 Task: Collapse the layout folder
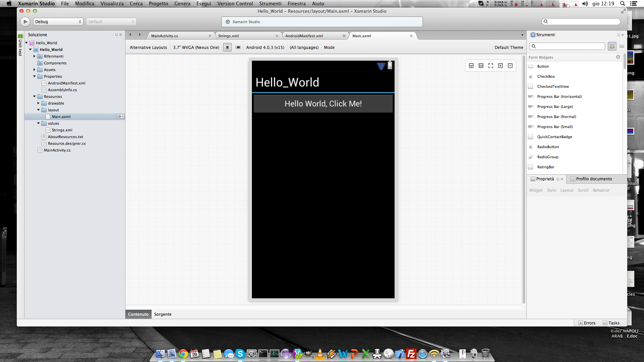coord(39,110)
